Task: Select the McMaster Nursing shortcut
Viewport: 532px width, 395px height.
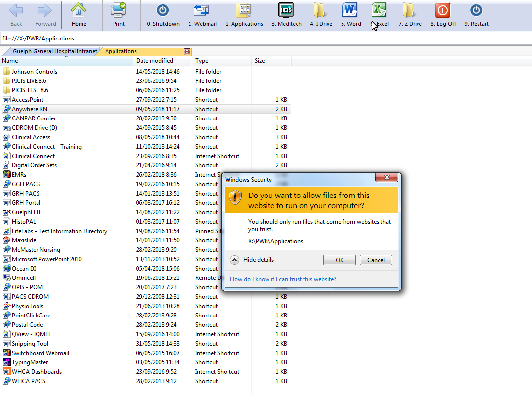Action: click(36, 250)
